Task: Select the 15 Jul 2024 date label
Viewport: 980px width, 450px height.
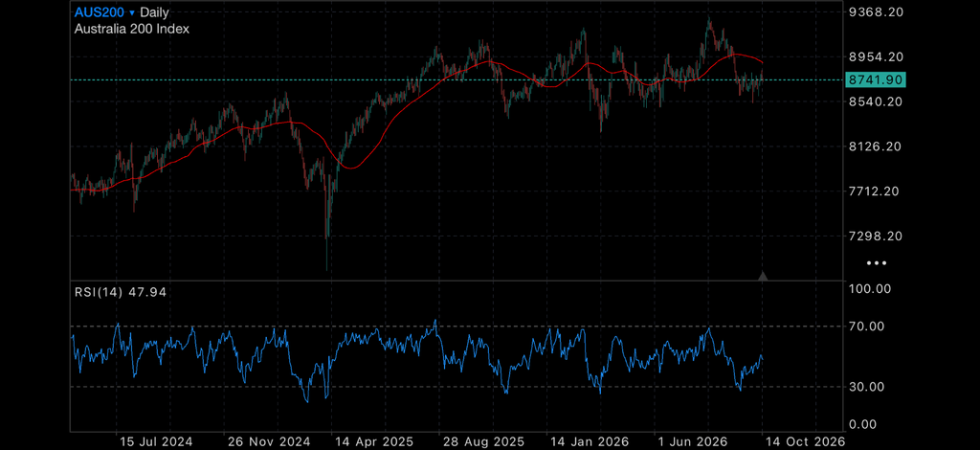Action: (156, 442)
